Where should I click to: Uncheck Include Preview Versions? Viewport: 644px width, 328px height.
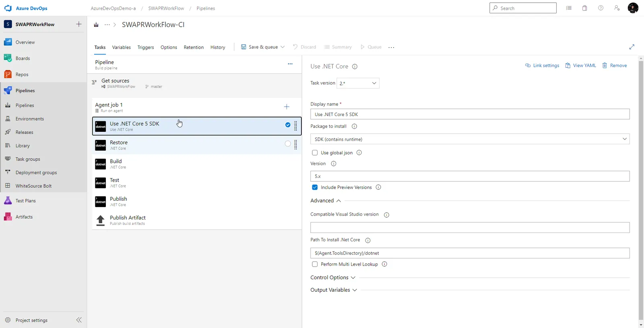click(315, 187)
